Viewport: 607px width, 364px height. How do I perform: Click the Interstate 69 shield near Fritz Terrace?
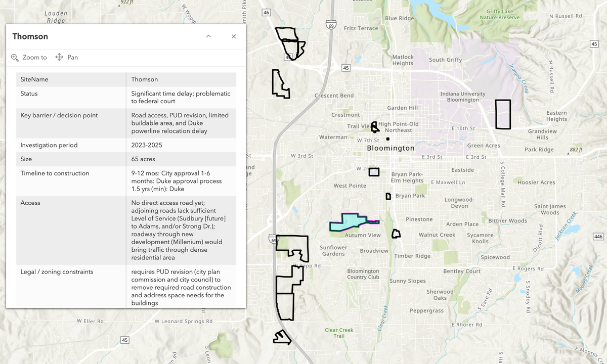(x=330, y=25)
